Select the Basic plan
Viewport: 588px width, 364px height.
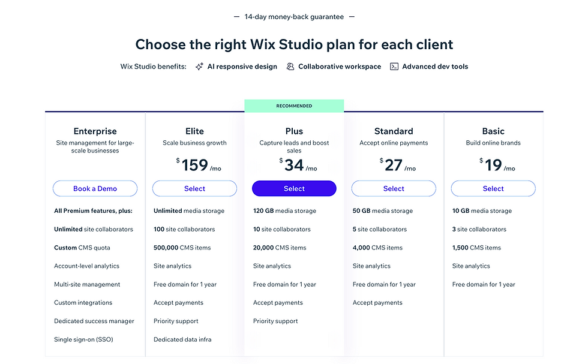pyautogui.click(x=493, y=188)
